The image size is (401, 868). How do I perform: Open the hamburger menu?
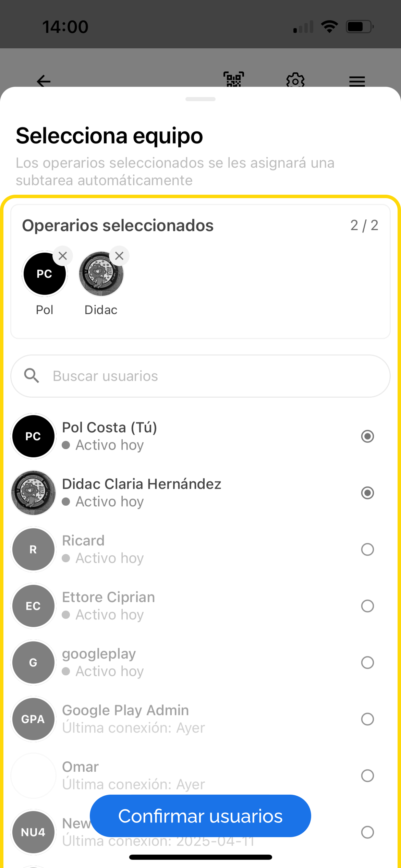[357, 81]
